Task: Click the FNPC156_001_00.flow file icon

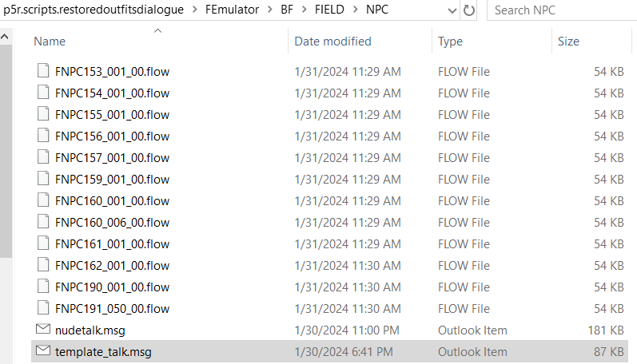Action: pyautogui.click(x=43, y=135)
